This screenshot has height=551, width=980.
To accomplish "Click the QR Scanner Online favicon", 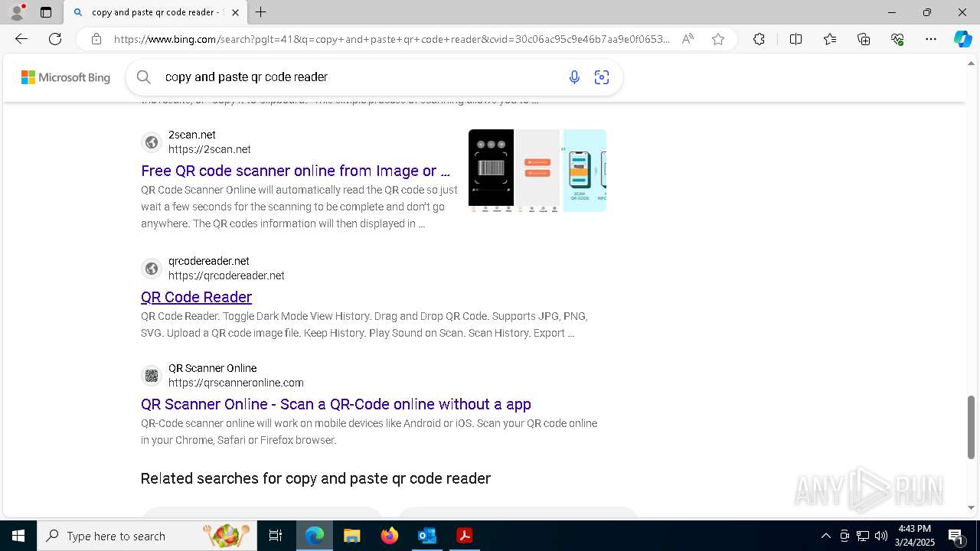I will pos(152,376).
